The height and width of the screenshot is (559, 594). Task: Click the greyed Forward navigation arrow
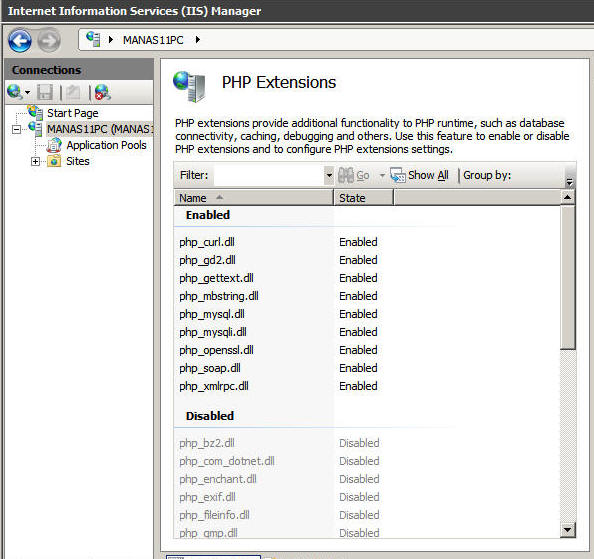(x=49, y=40)
